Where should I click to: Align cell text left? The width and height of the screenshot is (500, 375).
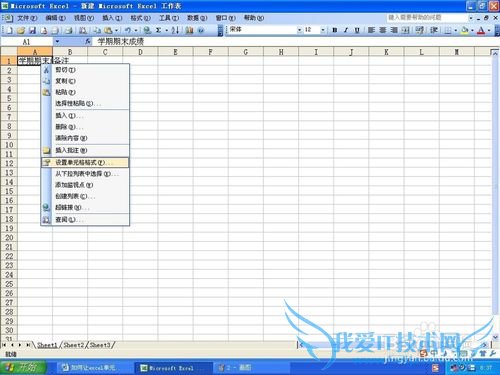[x=371, y=30]
